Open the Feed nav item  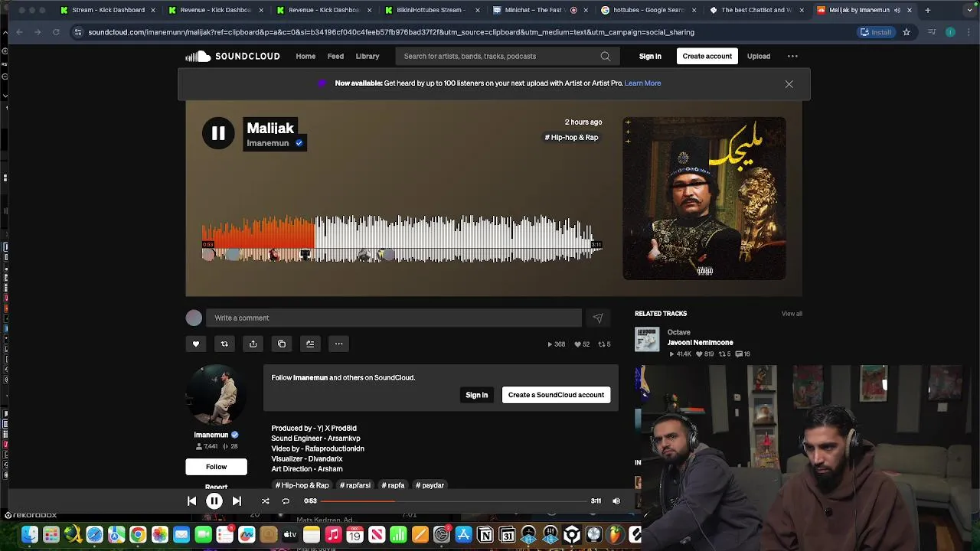point(335,56)
